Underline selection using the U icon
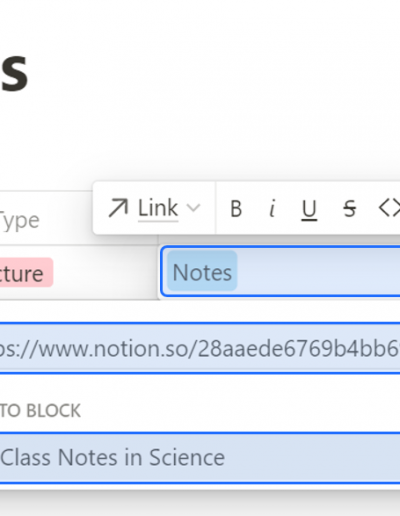 point(309,210)
